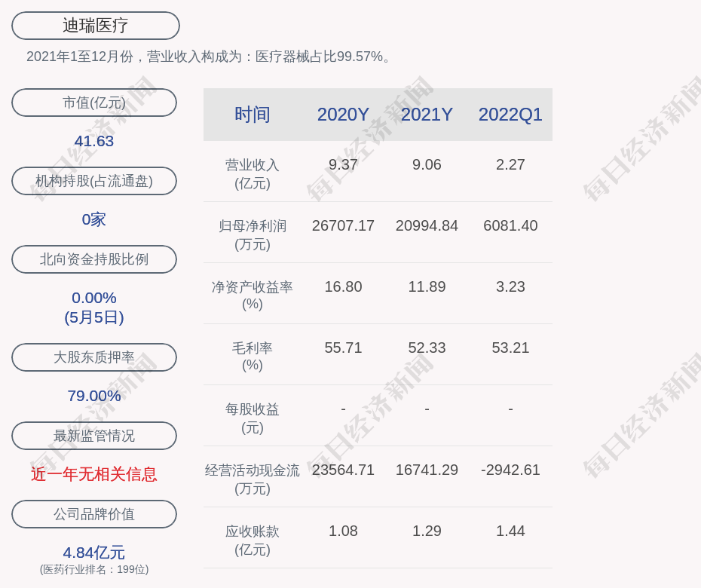Click cash flow value -2942.61

coord(510,470)
